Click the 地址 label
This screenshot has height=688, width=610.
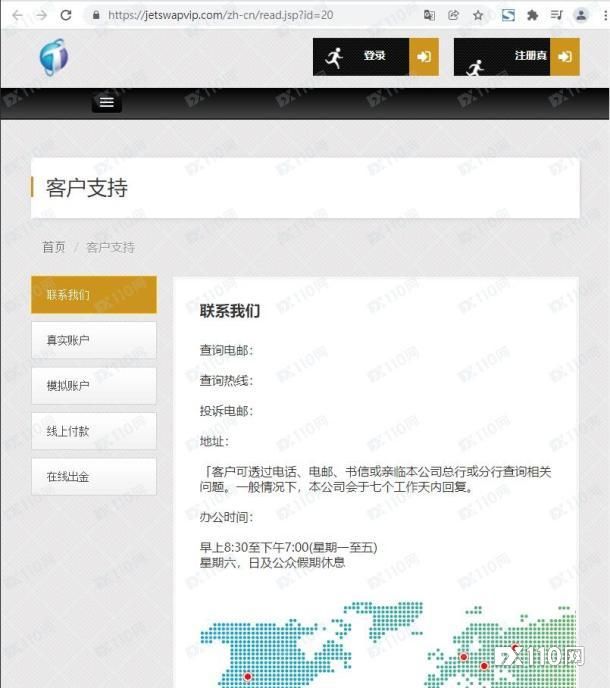click(x=214, y=441)
